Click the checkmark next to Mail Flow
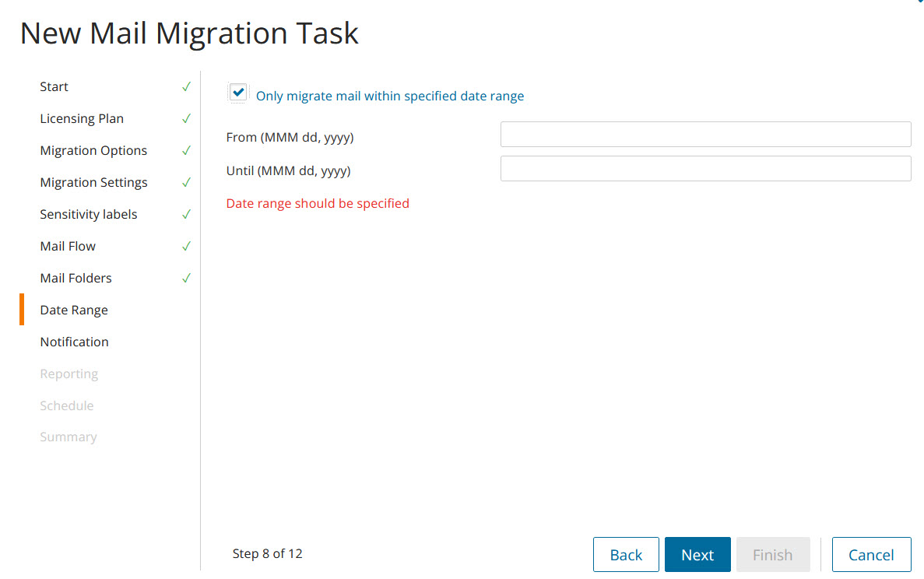The height and width of the screenshot is (579, 924). [186, 246]
